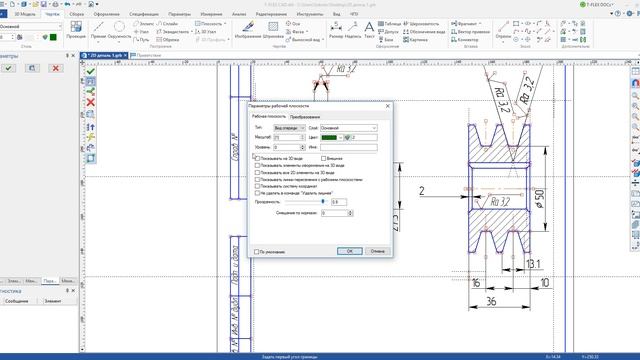Click the green color swatch in dialog

point(329,138)
